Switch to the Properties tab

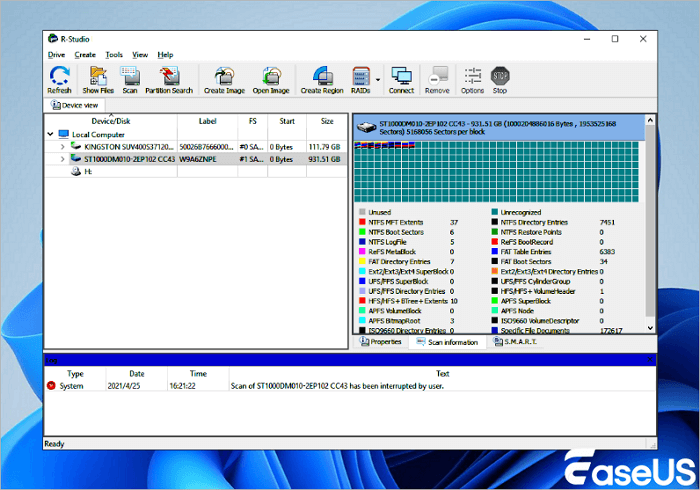click(380, 342)
